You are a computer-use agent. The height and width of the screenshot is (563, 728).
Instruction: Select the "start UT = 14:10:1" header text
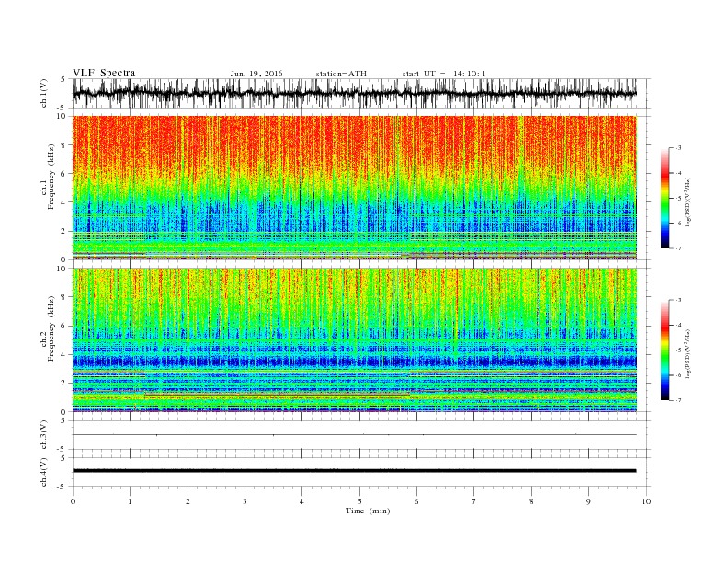pos(444,74)
